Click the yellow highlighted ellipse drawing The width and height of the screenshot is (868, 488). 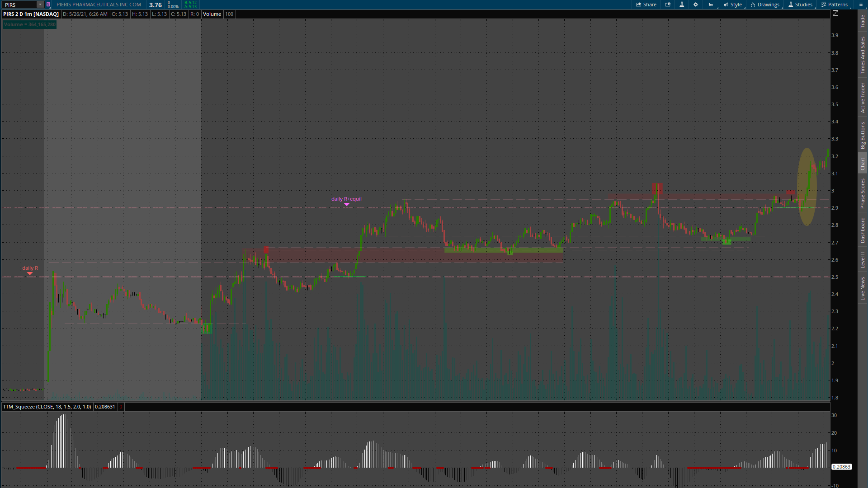807,186
